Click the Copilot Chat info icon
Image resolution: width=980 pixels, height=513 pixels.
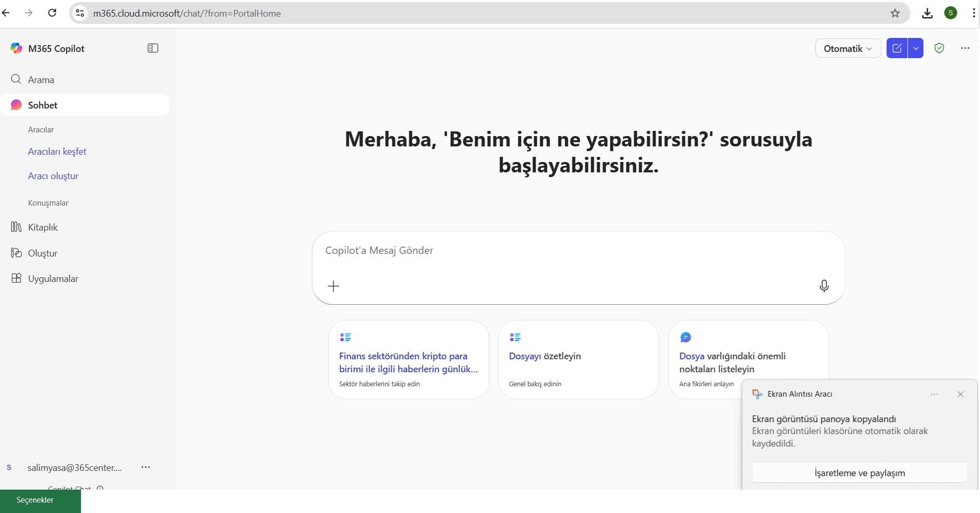[100, 488]
